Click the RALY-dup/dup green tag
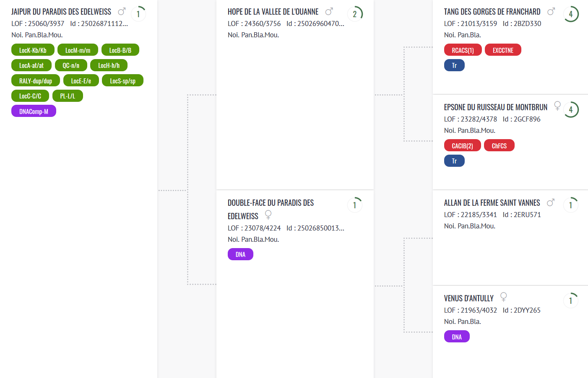Image resolution: width=588 pixels, height=378 pixels. pyautogui.click(x=36, y=80)
